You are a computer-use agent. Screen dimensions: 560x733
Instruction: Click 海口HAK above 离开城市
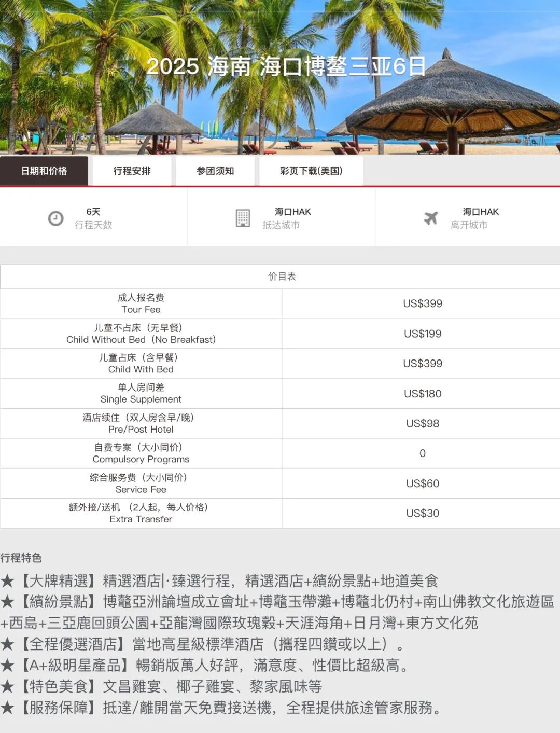481,212
